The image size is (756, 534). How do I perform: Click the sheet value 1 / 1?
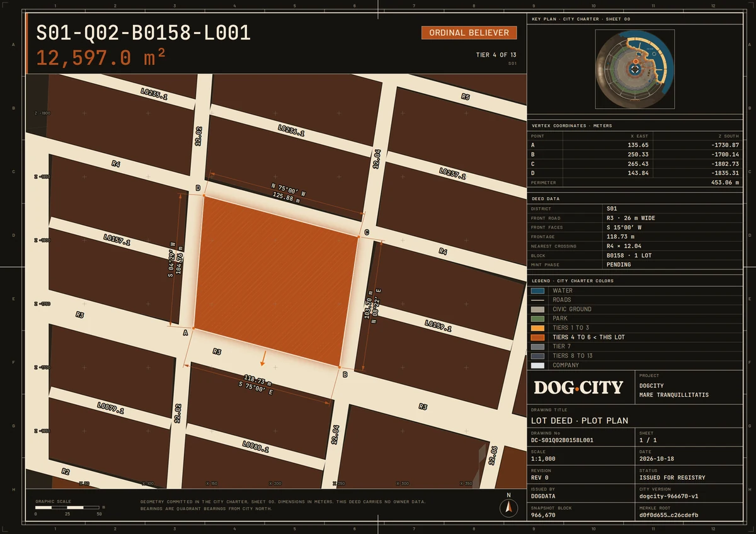(x=648, y=441)
